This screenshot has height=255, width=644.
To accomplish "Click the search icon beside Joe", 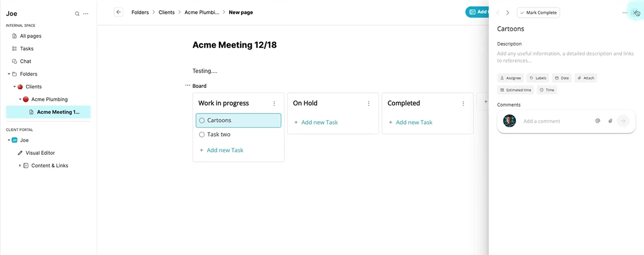I will 77,14.
